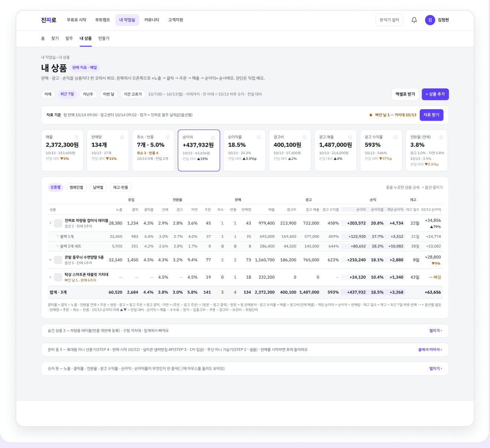Click the 내 작업실 breadcrumb link
The height and width of the screenshot is (448, 490).
point(48,58)
